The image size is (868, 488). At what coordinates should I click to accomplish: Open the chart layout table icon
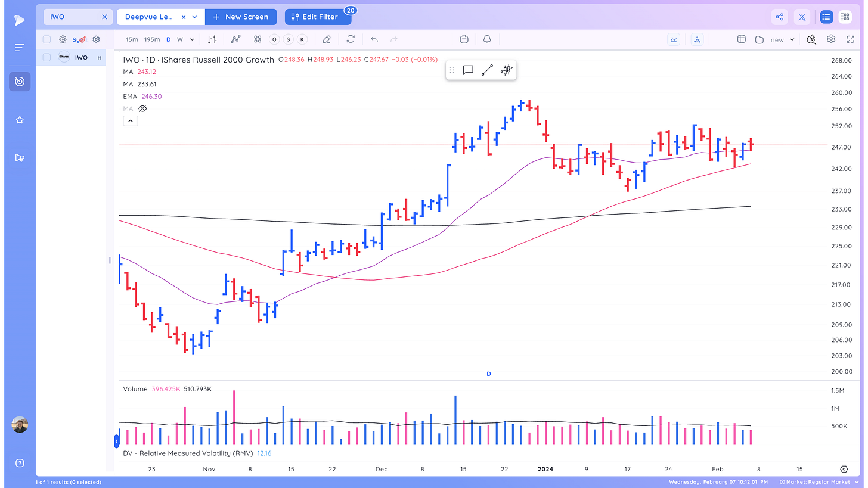point(742,39)
